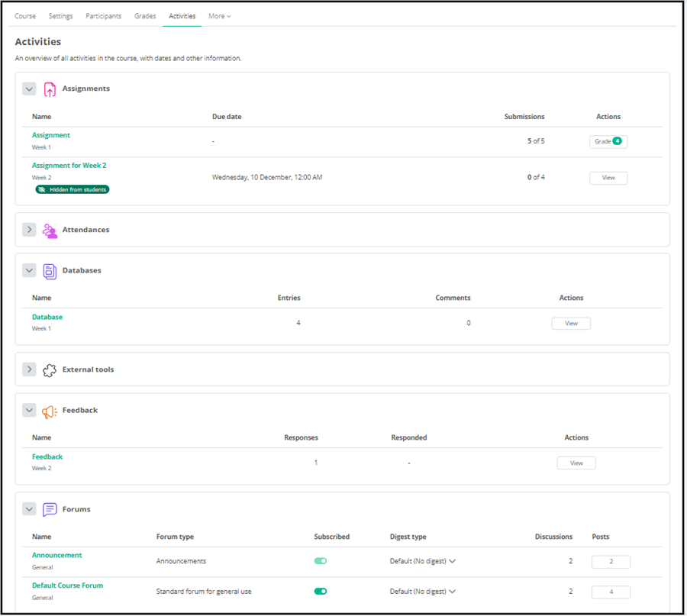Open the Digest type dropdown for Announcement
687x616 pixels.
click(x=419, y=560)
